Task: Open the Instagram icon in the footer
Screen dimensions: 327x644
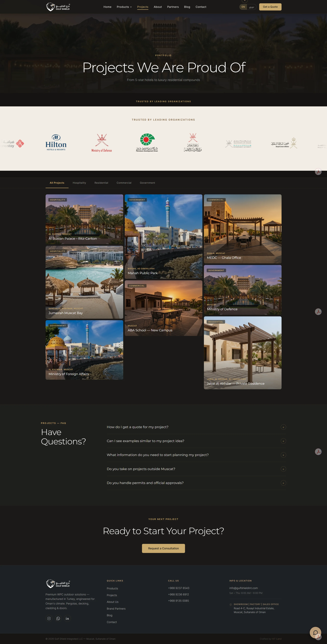Action: [49, 618]
